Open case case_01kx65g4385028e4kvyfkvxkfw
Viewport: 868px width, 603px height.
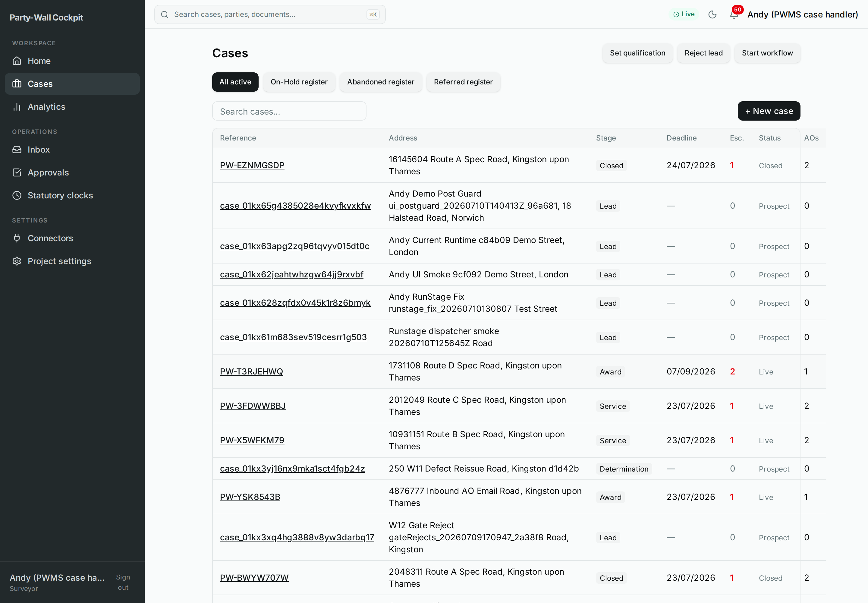pyautogui.click(x=295, y=206)
